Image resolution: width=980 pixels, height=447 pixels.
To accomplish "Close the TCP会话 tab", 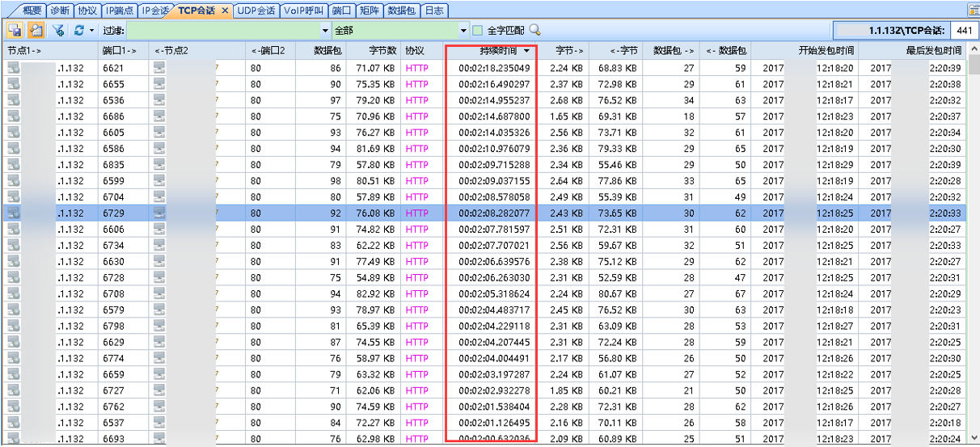I will coord(226,11).
